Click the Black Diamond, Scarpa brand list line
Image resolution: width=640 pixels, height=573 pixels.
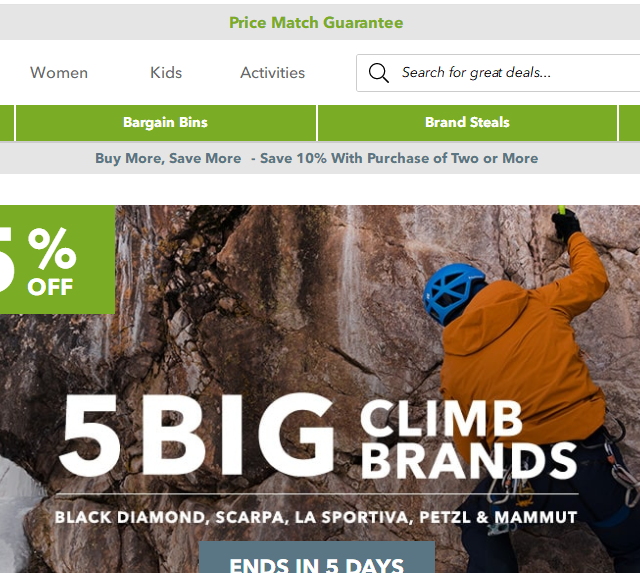316,517
